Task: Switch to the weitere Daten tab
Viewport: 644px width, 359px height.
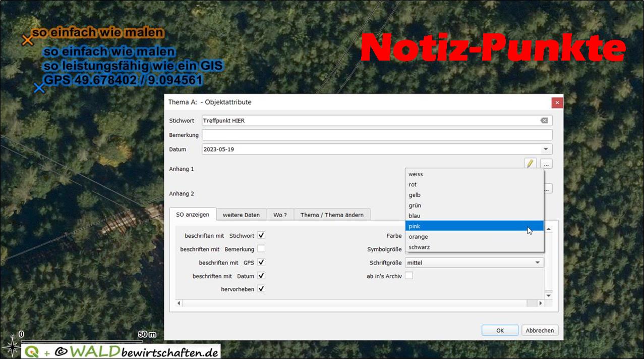Action: click(241, 215)
